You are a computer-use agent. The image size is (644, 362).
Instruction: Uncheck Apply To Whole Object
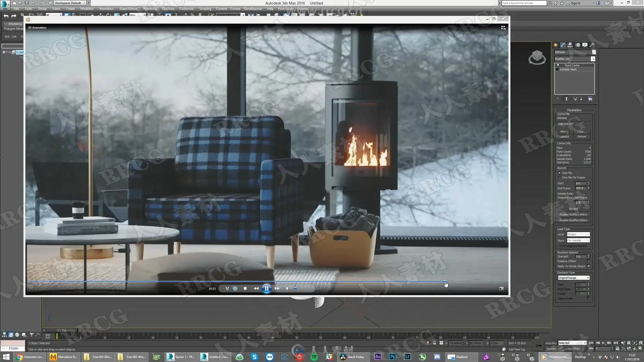point(588,266)
